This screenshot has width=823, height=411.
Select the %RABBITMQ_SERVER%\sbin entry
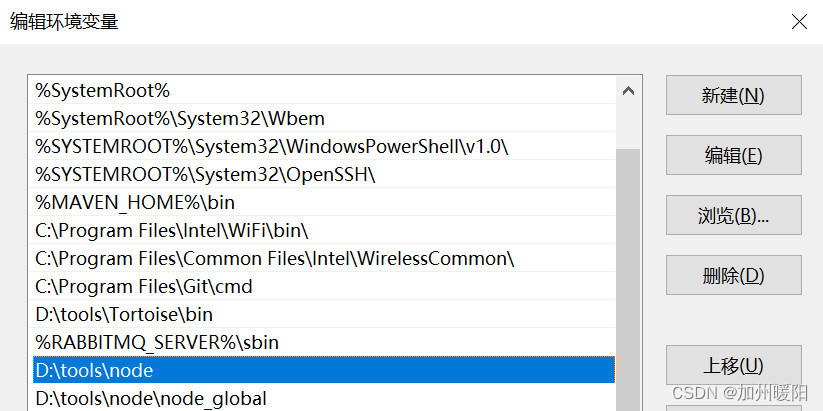tap(324, 342)
